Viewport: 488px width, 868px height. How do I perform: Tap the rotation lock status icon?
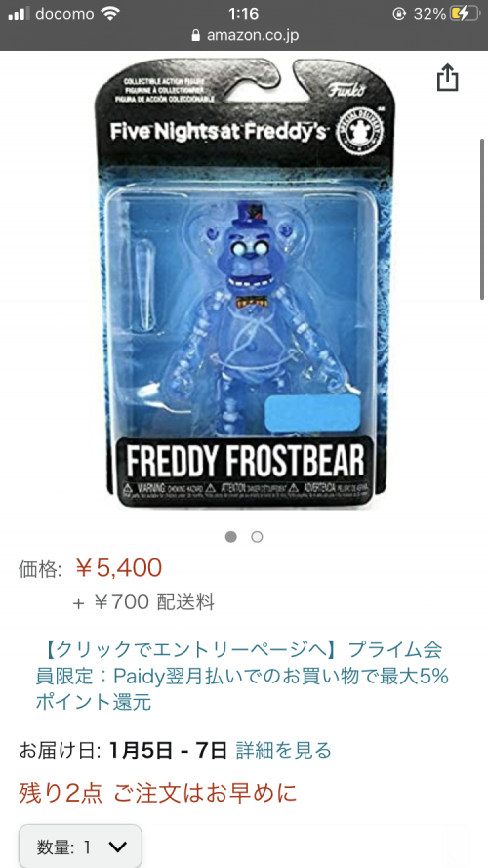pos(399,14)
